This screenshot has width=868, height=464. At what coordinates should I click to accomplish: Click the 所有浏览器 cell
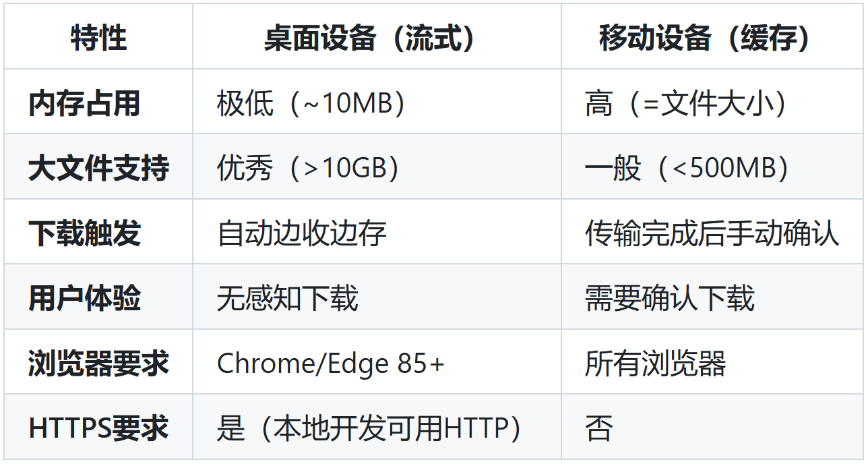pyautogui.click(x=655, y=364)
